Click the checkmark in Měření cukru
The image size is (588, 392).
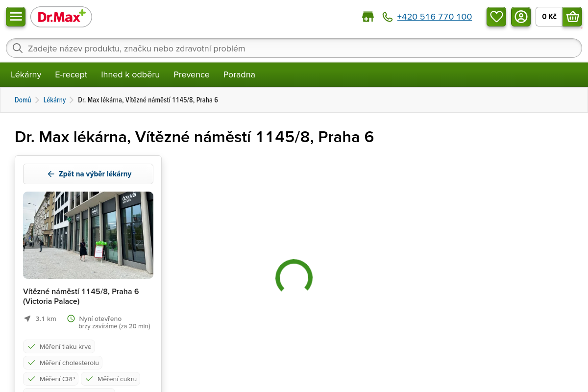pos(89,379)
